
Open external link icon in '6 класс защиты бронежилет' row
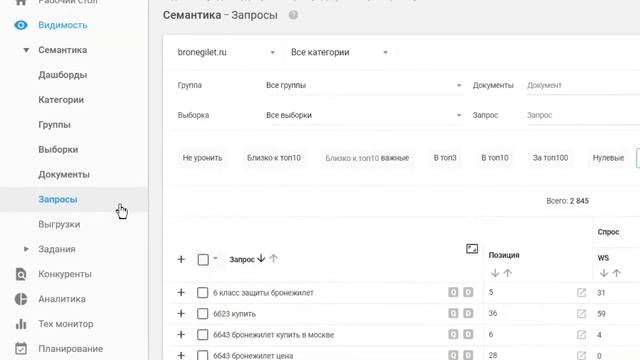581,292
